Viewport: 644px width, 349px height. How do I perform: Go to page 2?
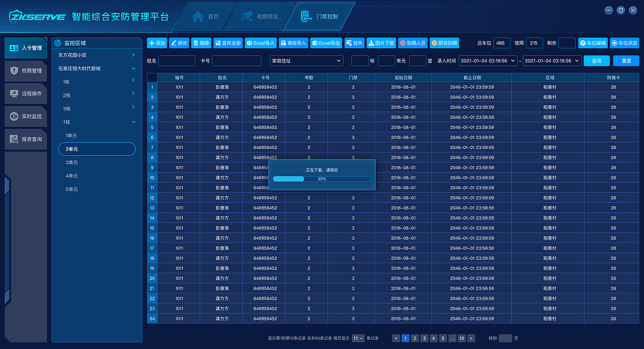pyautogui.click(x=415, y=338)
